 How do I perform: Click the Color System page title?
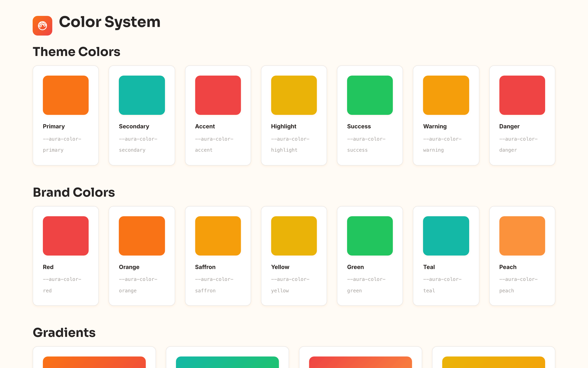point(110,22)
